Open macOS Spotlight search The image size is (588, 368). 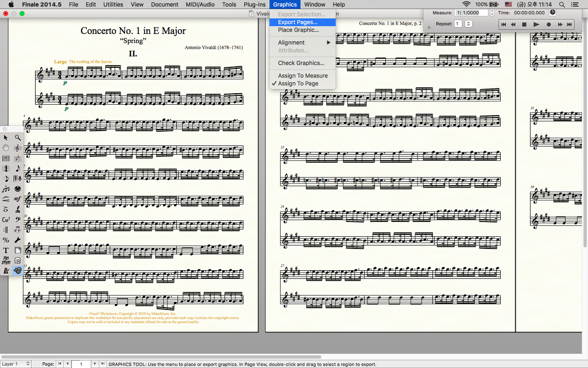click(561, 5)
